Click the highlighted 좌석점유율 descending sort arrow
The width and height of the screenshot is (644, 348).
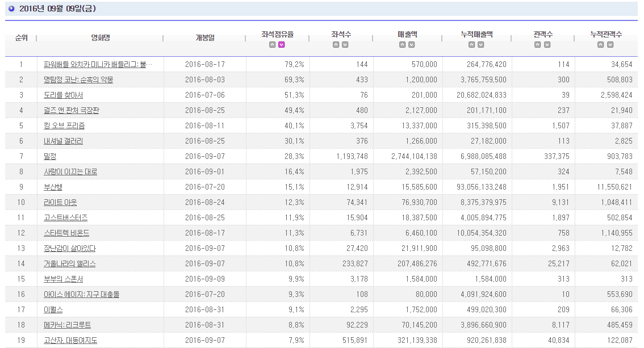[x=282, y=45]
